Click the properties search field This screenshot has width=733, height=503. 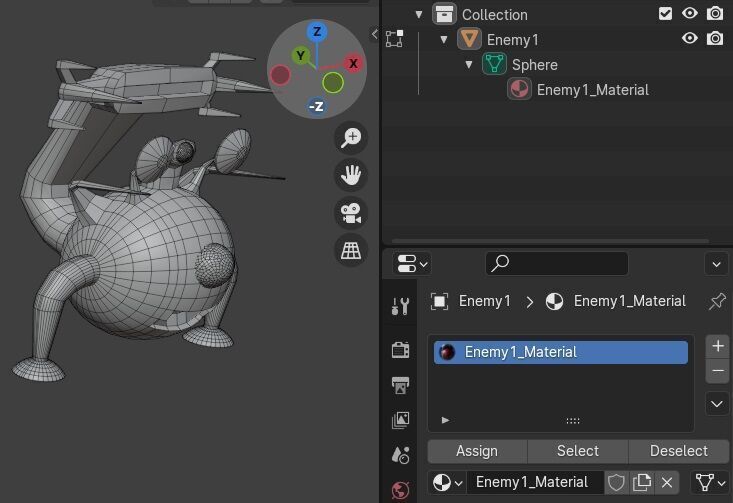tap(557, 264)
